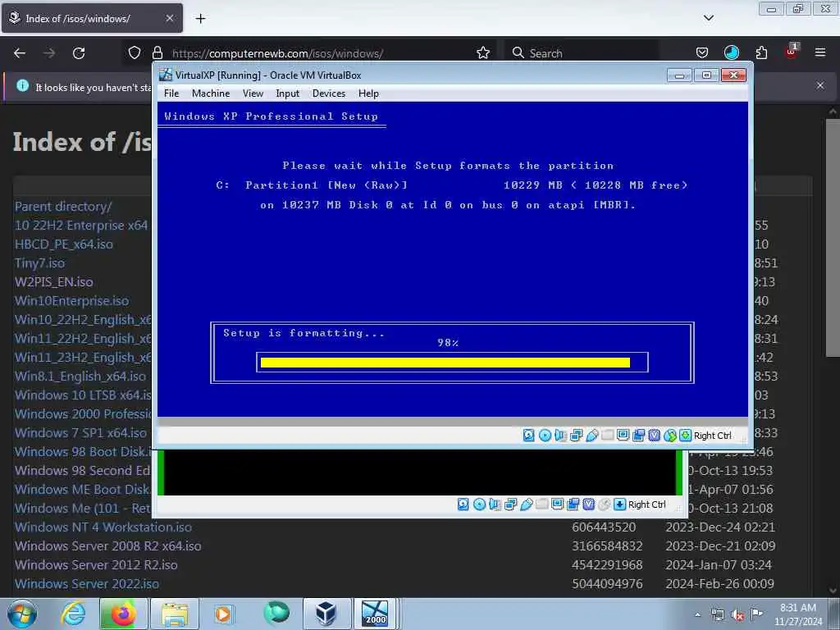
Task: Toggle muted volume icon in system tray
Action: (737, 615)
